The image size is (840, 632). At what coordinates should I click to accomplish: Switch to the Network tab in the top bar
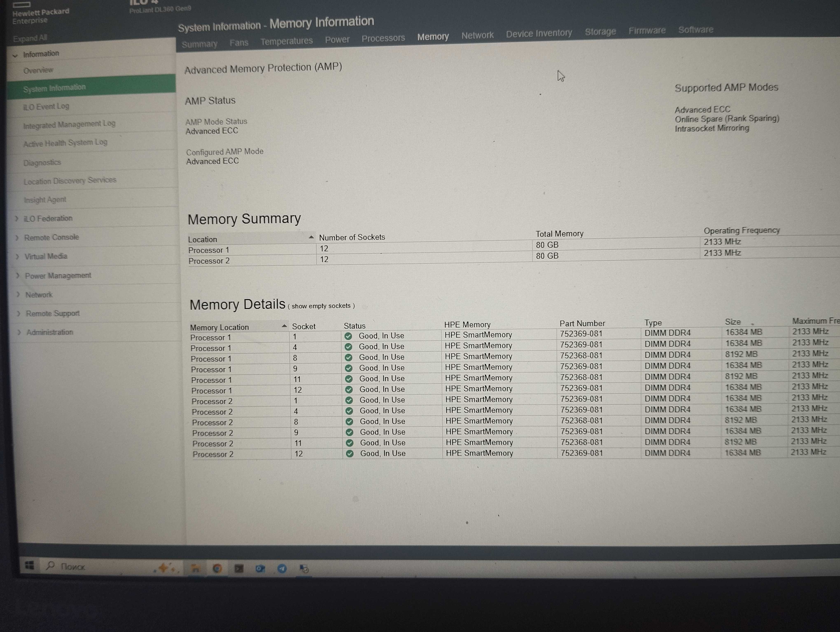[477, 35]
